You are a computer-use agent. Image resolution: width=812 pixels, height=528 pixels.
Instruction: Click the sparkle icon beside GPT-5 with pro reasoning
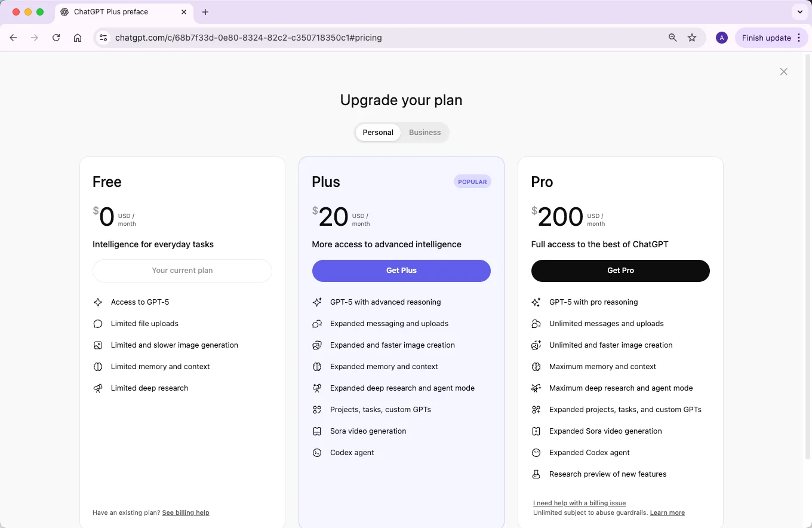[x=536, y=302]
